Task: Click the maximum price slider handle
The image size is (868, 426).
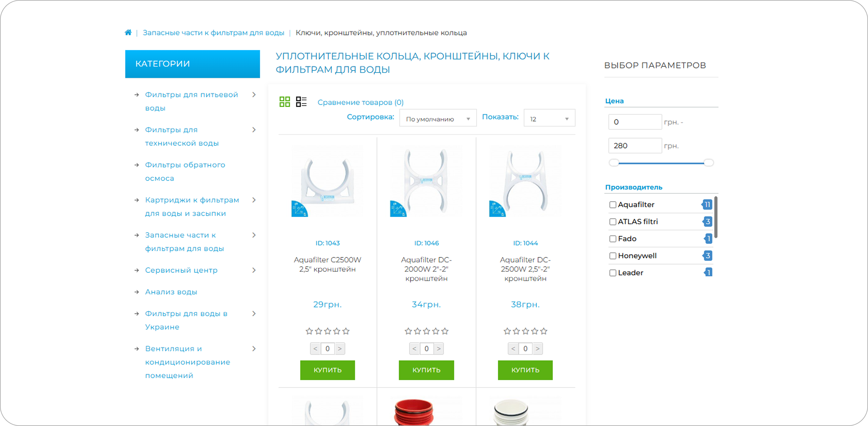Action: point(709,163)
